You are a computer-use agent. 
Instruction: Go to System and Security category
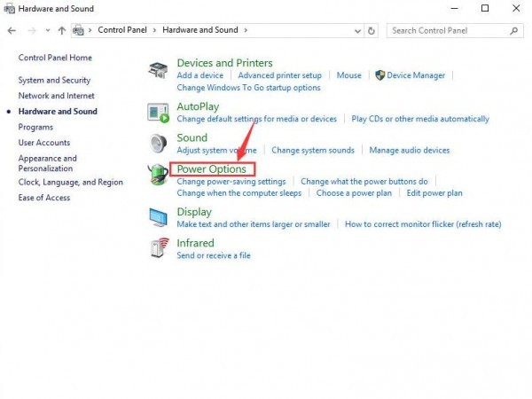click(54, 81)
